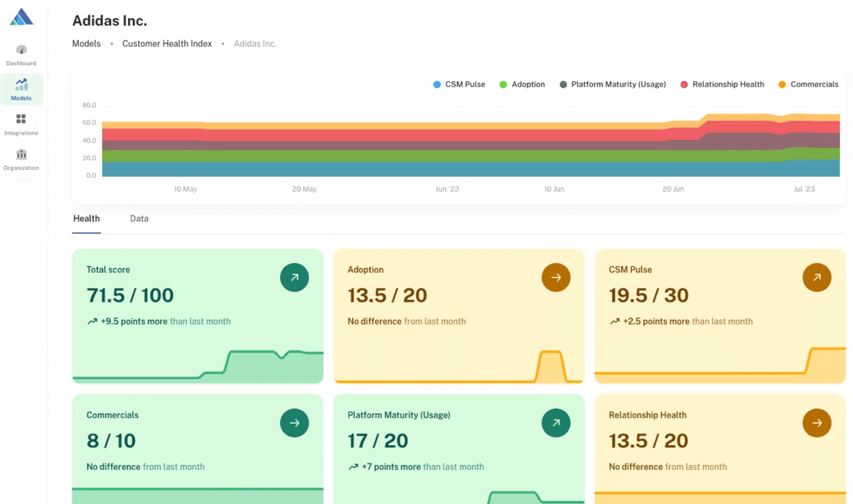The width and height of the screenshot is (853, 504).
Task: Click the Platform Maturity trend arrow icon
Action: pyautogui.click(x=353, y=467)
